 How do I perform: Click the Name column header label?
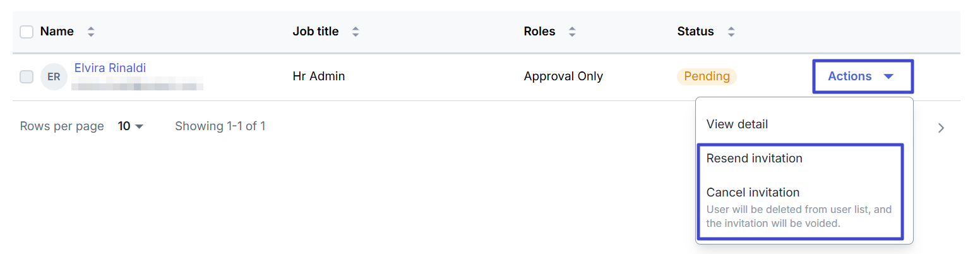click(57, 32)
